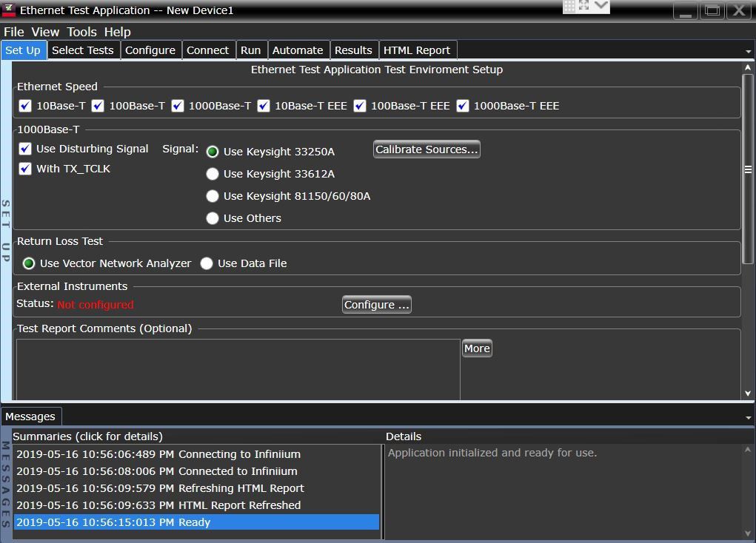The height and width of the screenshot is (543, 756).
Task: Minimize the Ethernet Test Application window
Action: click(685, 10)
